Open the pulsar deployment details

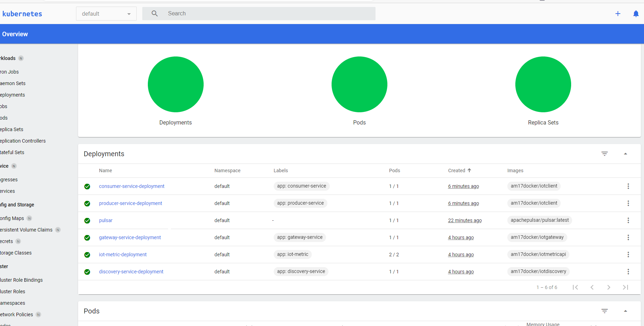(106, 220)
